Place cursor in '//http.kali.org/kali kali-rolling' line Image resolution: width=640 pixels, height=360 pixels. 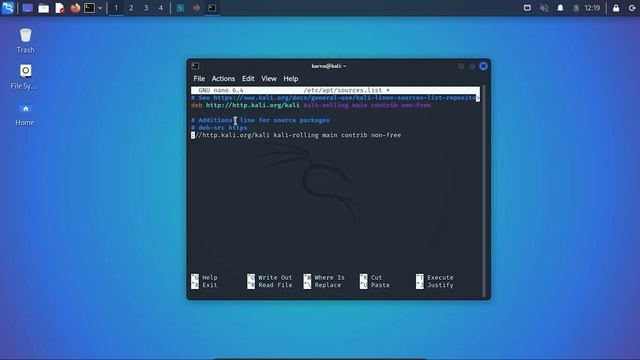pos(296,135)
